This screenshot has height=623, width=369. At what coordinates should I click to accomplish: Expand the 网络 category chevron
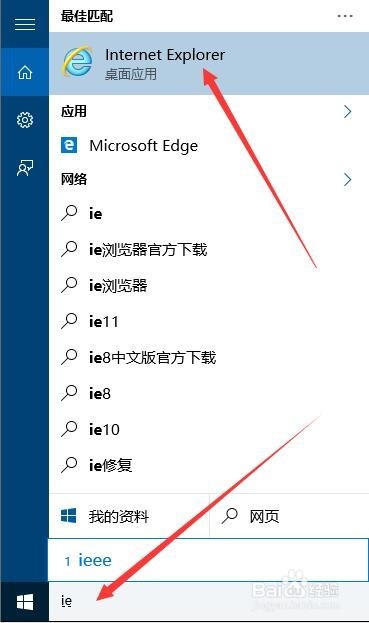click(348, 180)
